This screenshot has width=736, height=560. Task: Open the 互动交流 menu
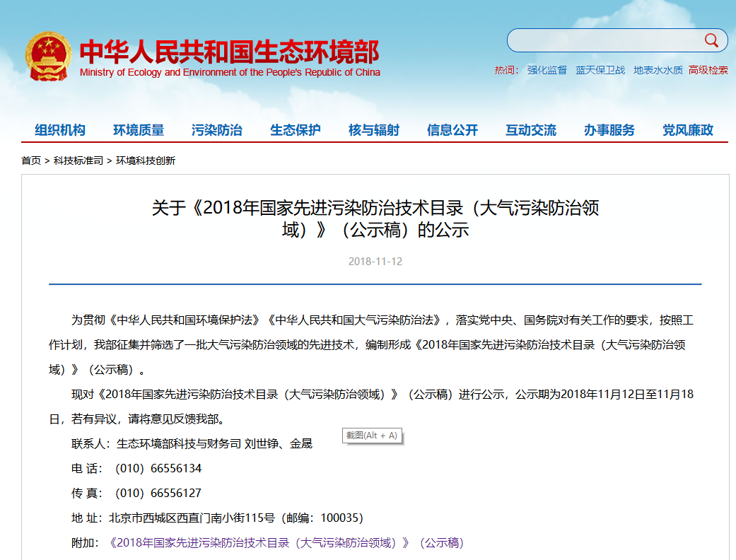(x=531, y=130)
